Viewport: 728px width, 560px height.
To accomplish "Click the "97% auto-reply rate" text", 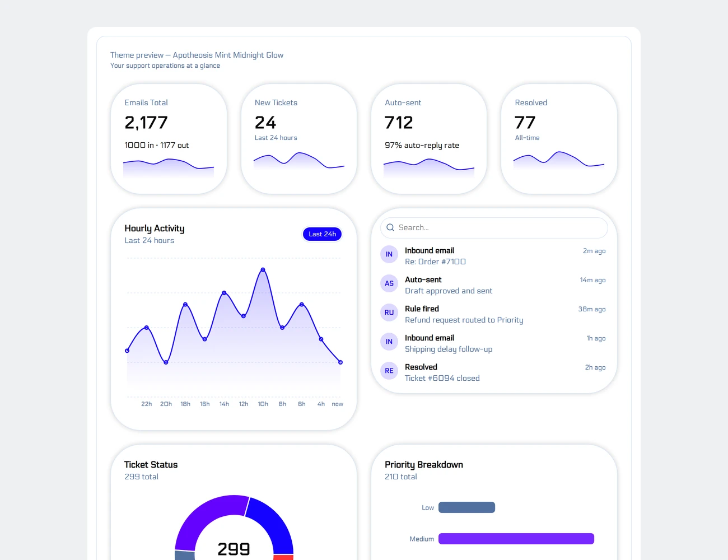I will pyautogui.click(x=422, y=145).
